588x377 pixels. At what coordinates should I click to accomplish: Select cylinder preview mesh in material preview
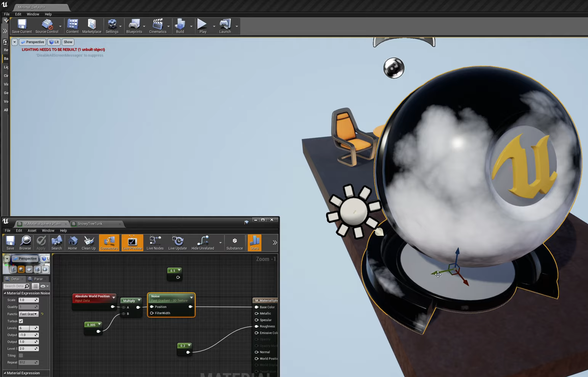(13, 269)
